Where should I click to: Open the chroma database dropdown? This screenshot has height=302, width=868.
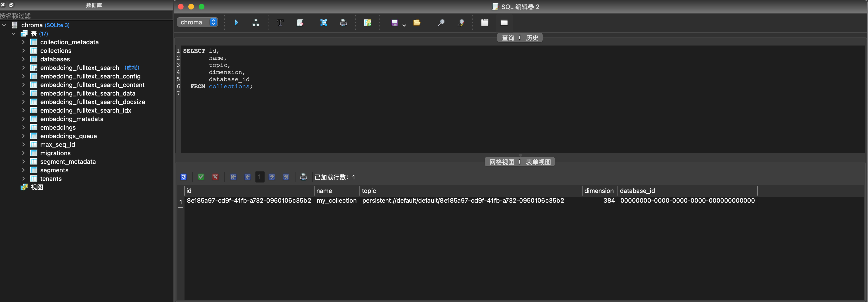[x=198, y=22]
